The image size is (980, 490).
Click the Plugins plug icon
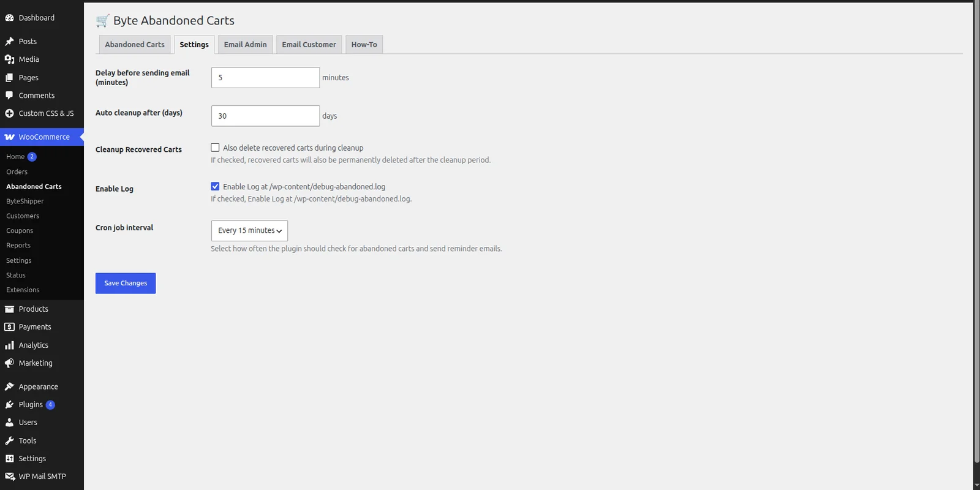[9, 405]
